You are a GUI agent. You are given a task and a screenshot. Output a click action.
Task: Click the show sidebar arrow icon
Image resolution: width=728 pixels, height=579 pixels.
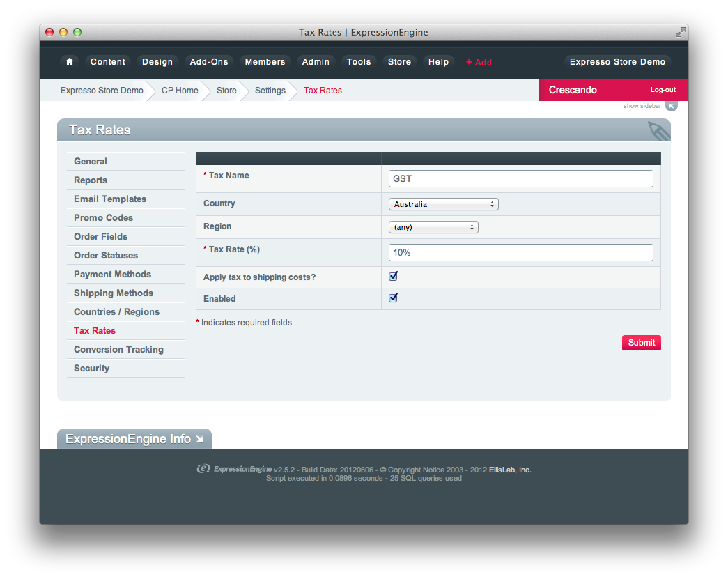tap(672, 105)
